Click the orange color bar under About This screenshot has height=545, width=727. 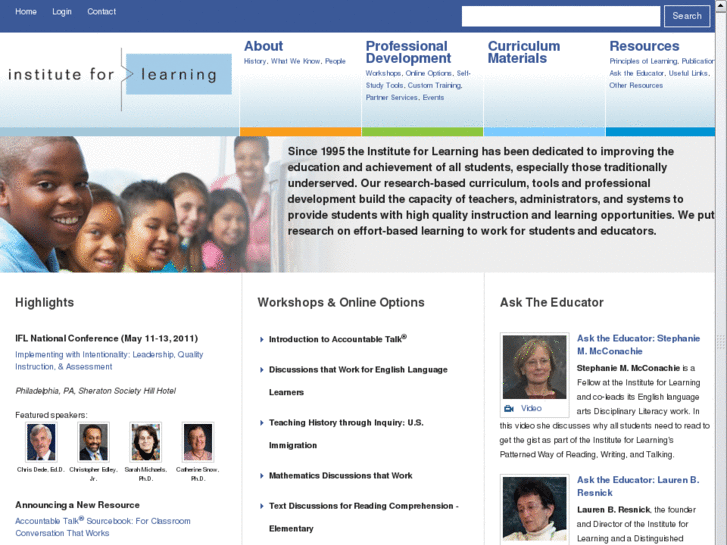click(x=300, y=132)
